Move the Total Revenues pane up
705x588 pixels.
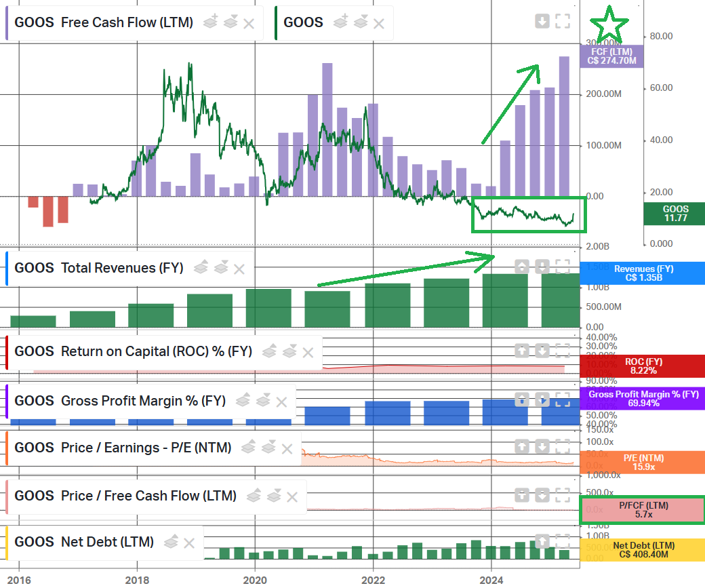521,267
